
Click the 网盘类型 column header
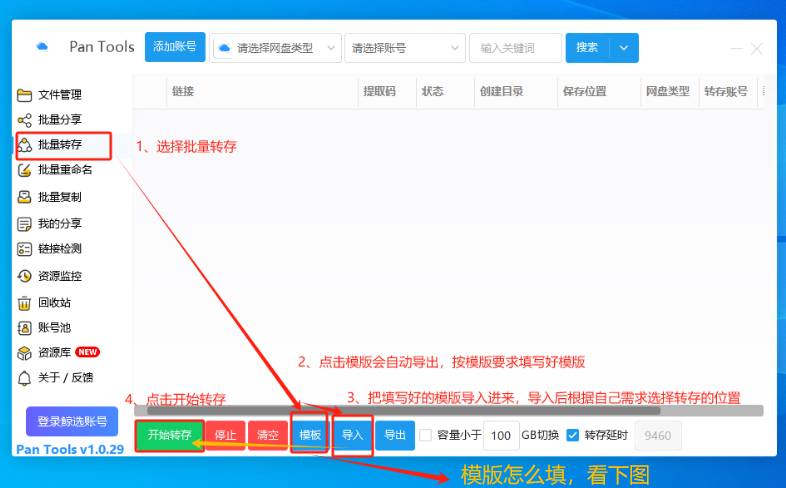[668, 91]
